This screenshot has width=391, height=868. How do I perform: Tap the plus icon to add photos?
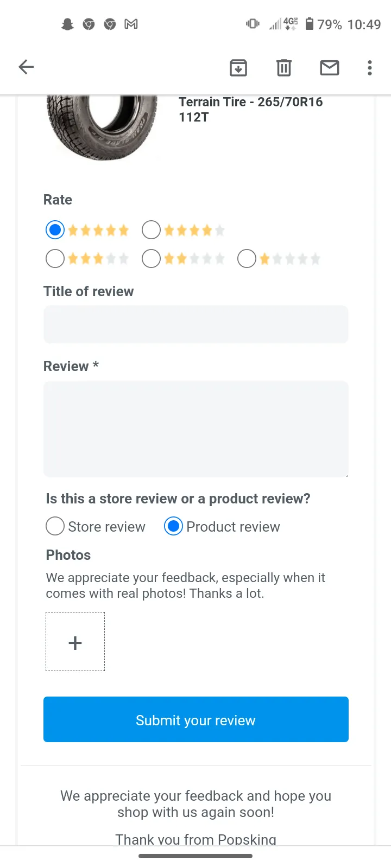[x=75, y=642]
